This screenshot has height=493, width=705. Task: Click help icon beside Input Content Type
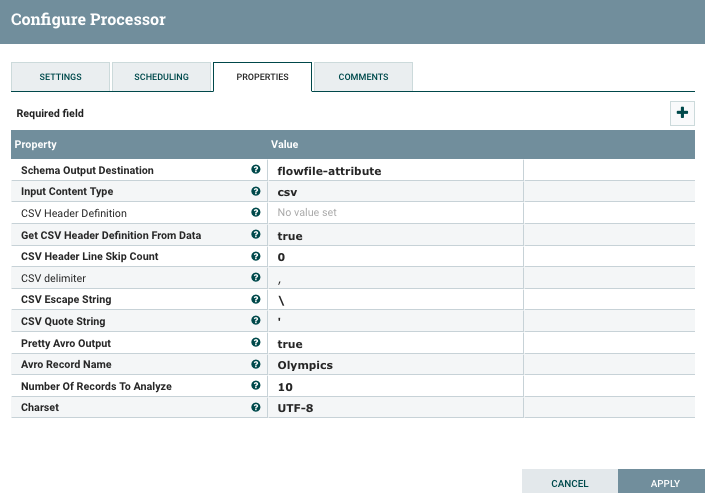click(256, 191)
